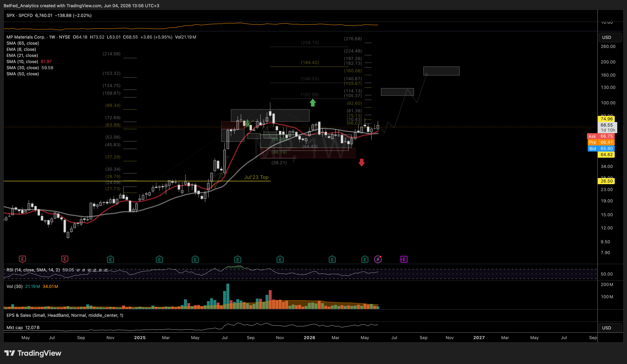The width and height of the screenshot is (627, 364).
Task: Click the Vol (30) indicator legend
Action: (x=14, y=287)
